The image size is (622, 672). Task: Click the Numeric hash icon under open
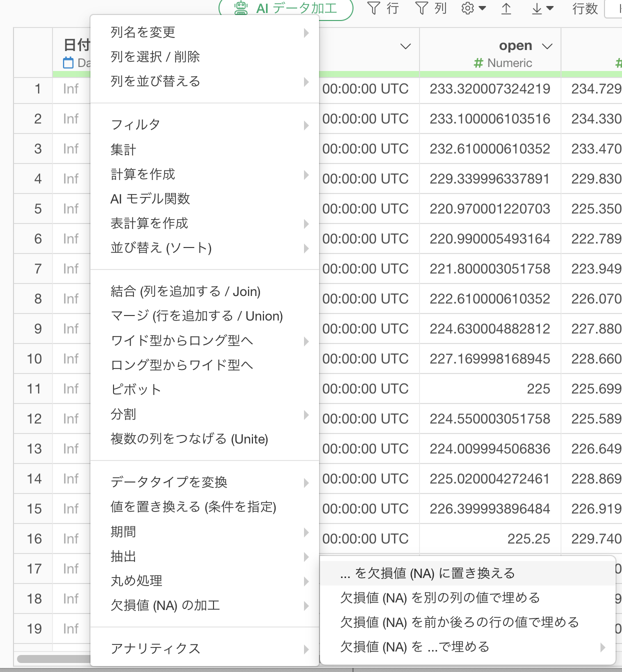coord(478,63)
